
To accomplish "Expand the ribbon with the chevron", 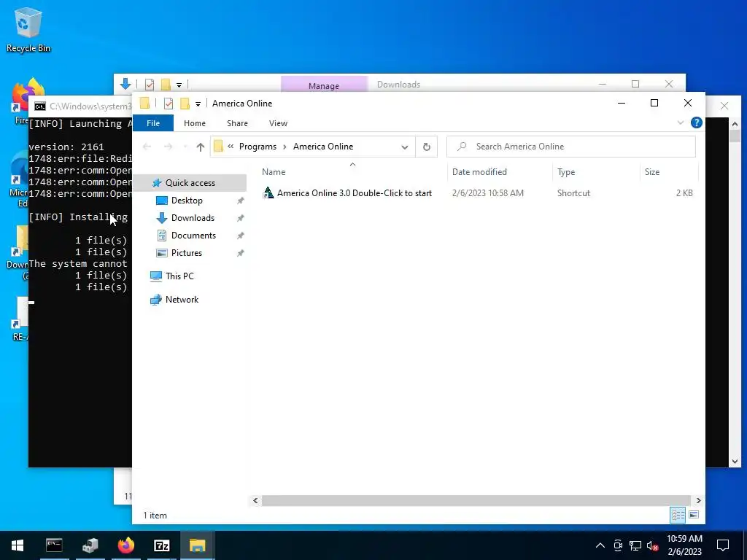I will click(x=680, y=122).
